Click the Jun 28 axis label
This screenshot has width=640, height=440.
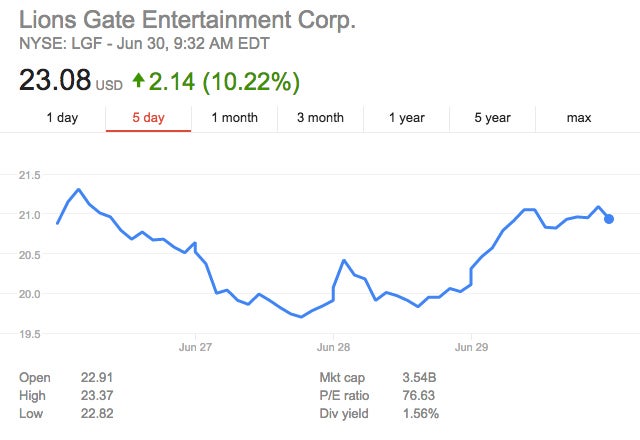click(x=332, y=348)
